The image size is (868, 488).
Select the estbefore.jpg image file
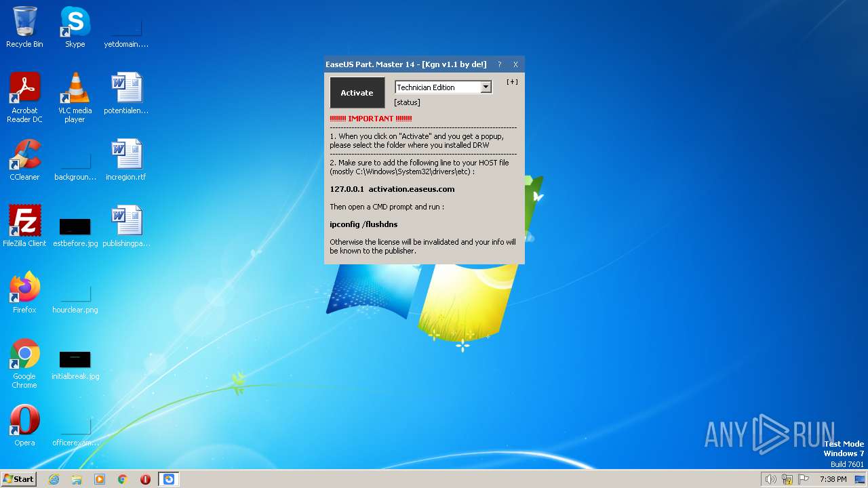click(x=75, y=231)
